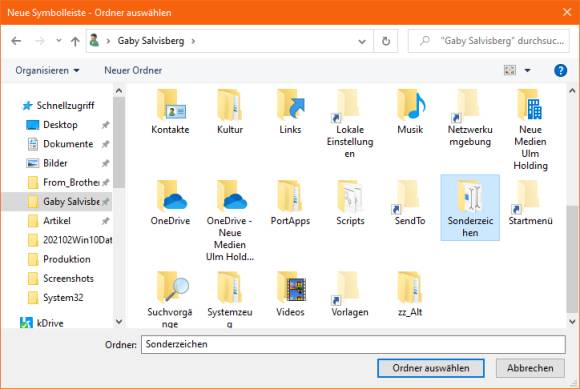Open Desktop in the sidebar
Image resolution: width=580 pixels, height=389 pixels.
point(60,125)
